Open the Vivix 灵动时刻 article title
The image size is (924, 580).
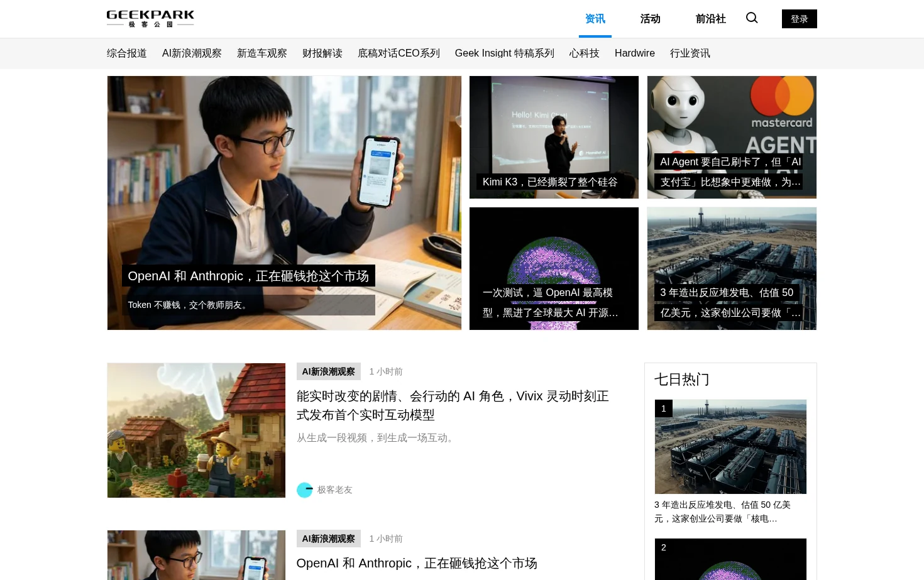[453, 405]
